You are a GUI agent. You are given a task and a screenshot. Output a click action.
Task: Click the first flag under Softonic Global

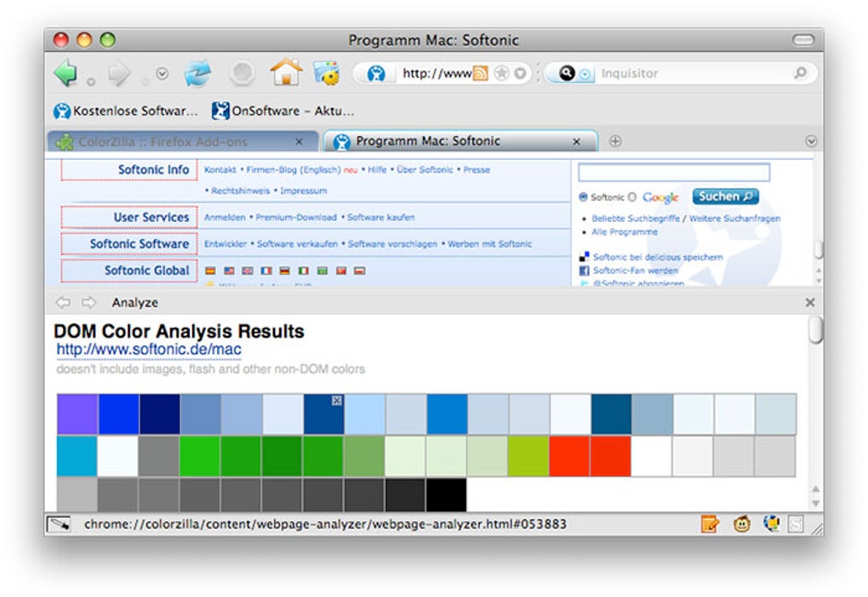click(x=210, y=270)
